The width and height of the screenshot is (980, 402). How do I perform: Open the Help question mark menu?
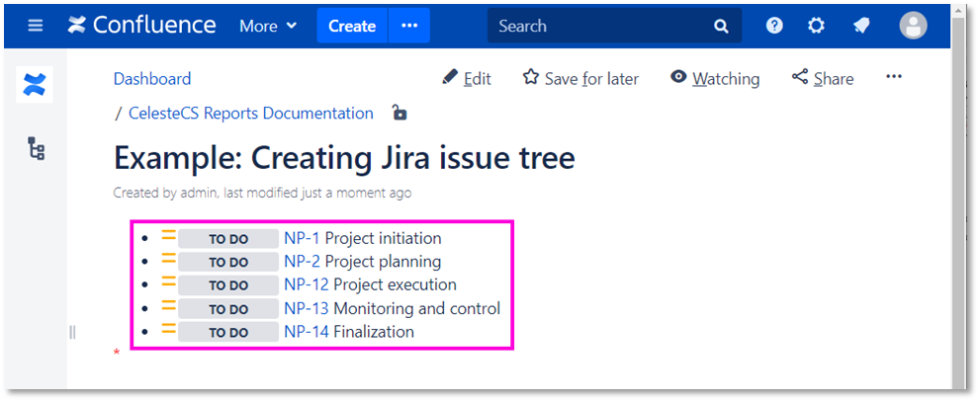click(x=774, y=26)
